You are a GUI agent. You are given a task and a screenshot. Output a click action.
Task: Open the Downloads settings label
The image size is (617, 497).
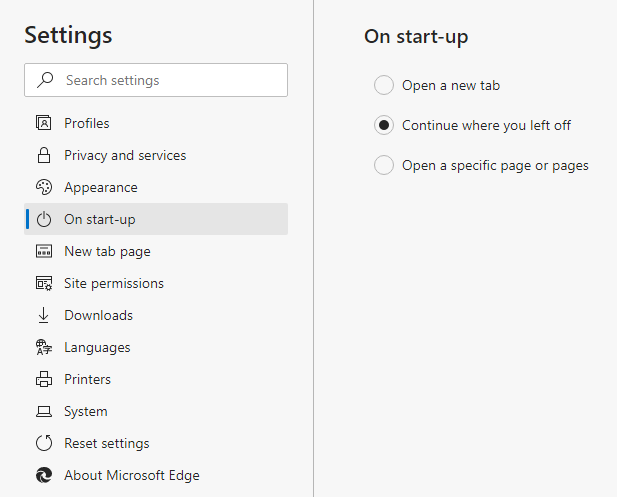tap(98, 315)
